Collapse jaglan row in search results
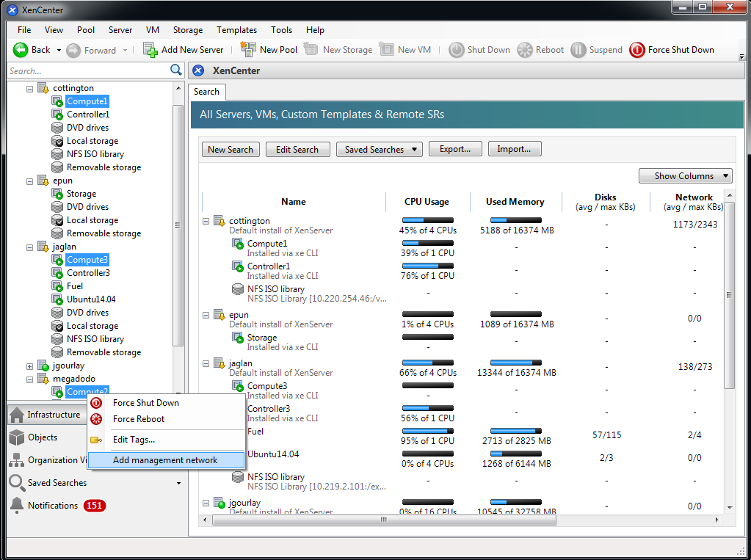 click(206, 363)
